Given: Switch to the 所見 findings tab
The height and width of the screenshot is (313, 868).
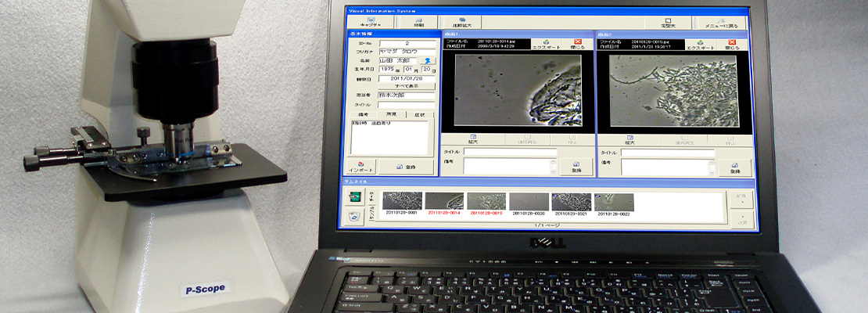Looking at the screenshot, I should pos(390,115).
